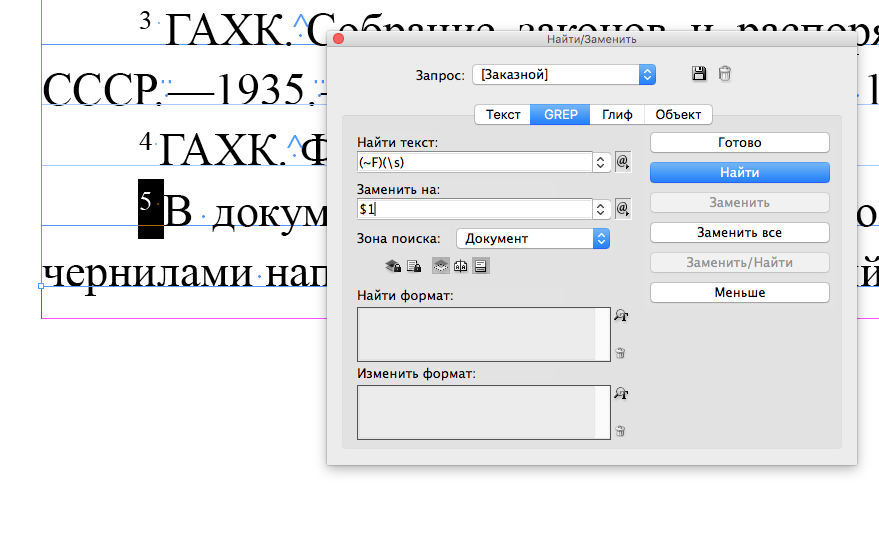
Task: Clear the Изменить формат attributes
Action: (x=620, y=431)
